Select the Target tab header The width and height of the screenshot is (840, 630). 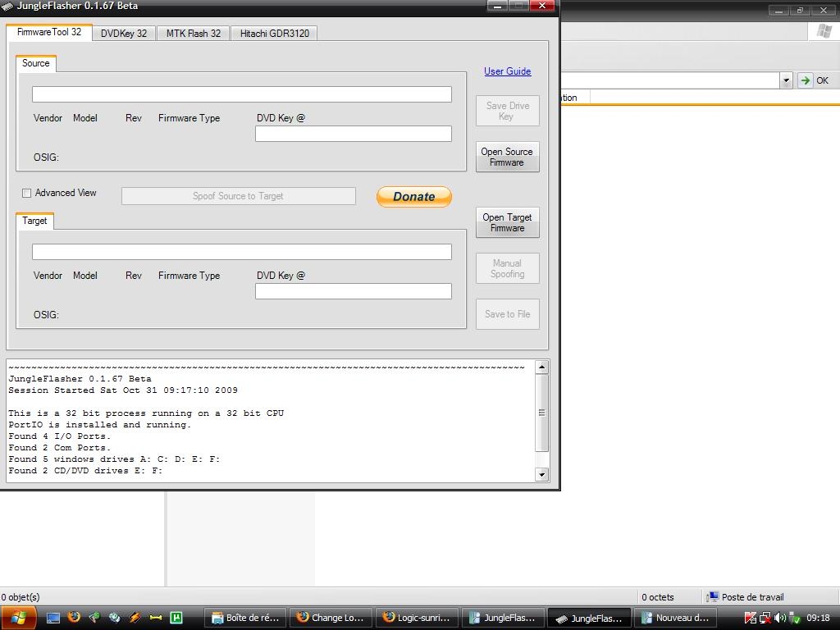click(x=34, y=221)
